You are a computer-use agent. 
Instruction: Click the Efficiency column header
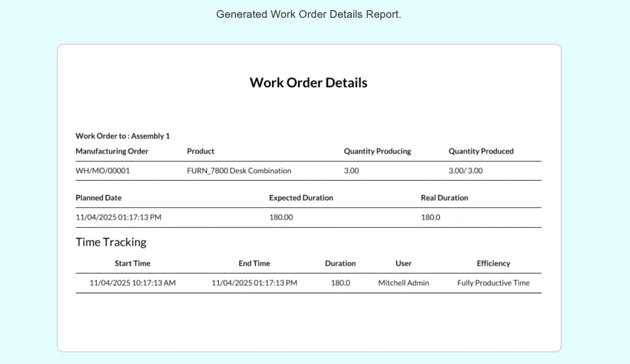(493, 263)
